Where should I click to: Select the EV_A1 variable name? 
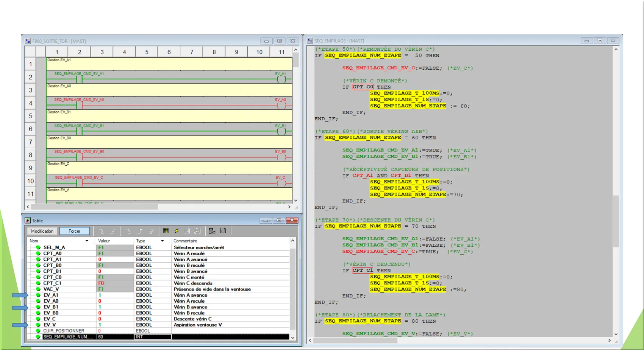point(51,295)
